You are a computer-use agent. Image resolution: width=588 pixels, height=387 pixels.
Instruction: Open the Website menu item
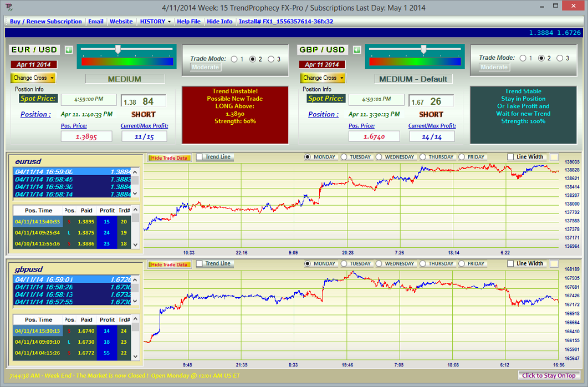click(121, 21)
